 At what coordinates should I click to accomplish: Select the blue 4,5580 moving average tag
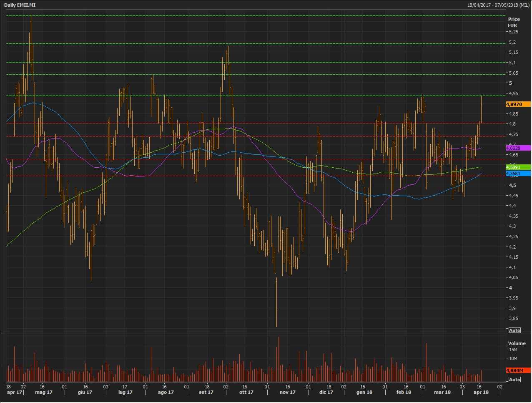[518, 174]
